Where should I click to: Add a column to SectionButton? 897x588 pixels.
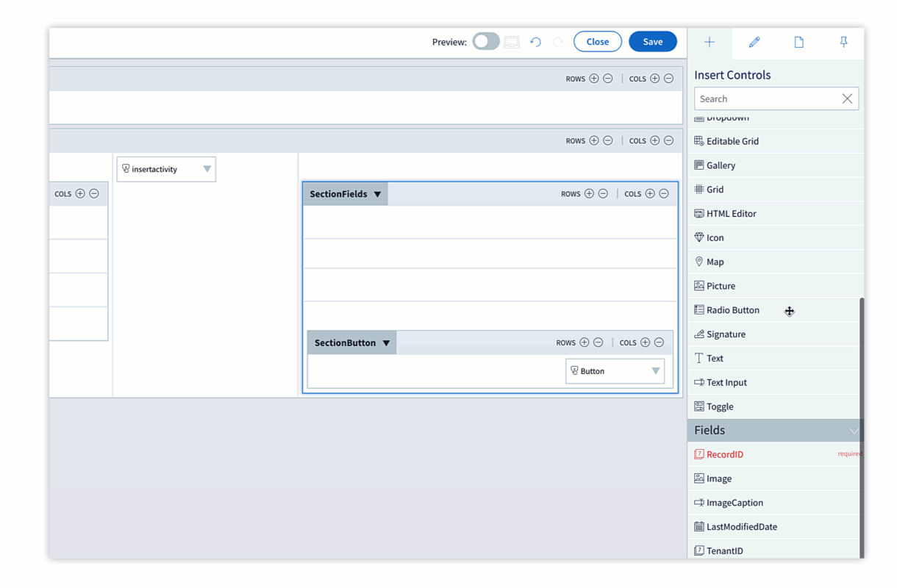645,343
